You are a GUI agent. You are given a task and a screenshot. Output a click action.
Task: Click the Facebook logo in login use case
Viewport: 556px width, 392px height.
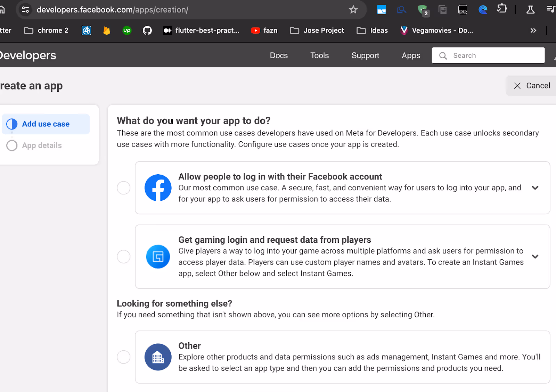point(158,188)
